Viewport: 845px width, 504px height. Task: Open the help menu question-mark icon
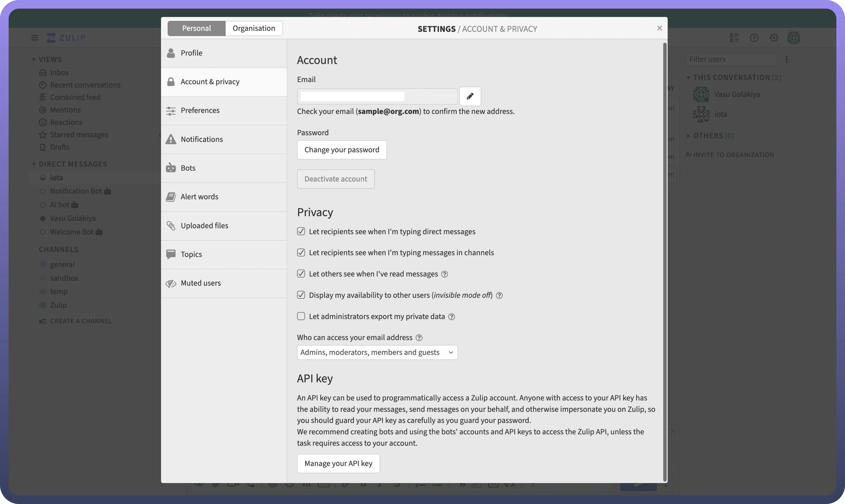(x=754, y=38)
